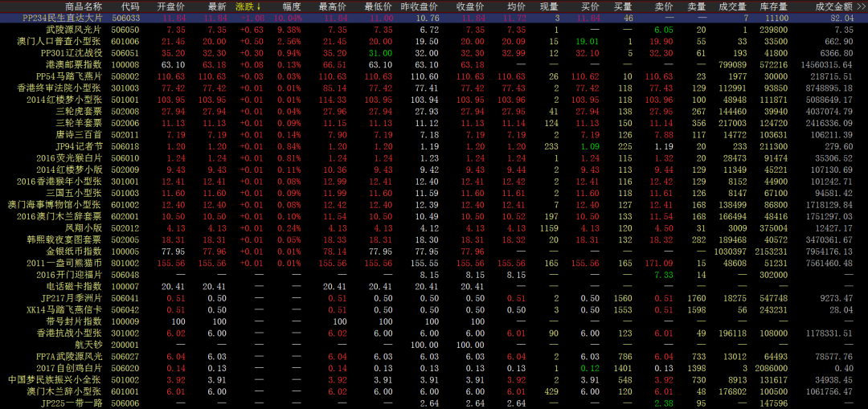Select 带号封片指数 row
The image size is (868, 409).
tap(434, 321)
